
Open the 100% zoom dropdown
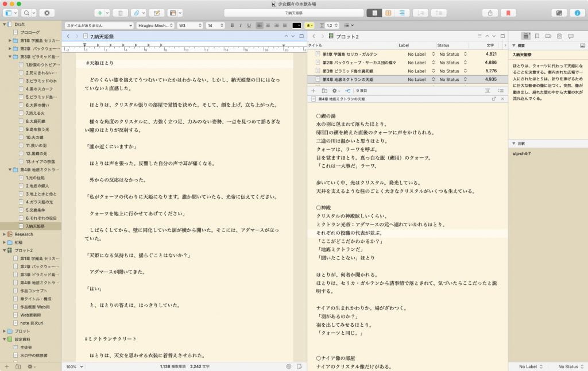pyautogui.click(x=74, y=366)
